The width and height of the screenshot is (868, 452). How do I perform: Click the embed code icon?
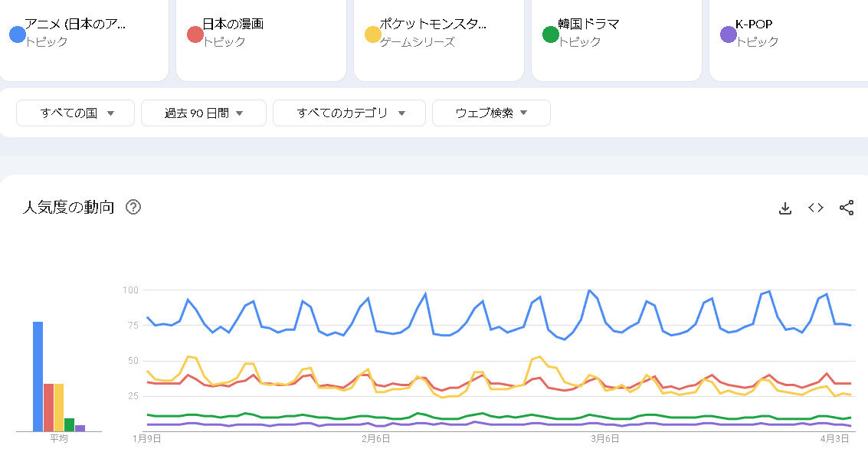(x=816, y=208)
